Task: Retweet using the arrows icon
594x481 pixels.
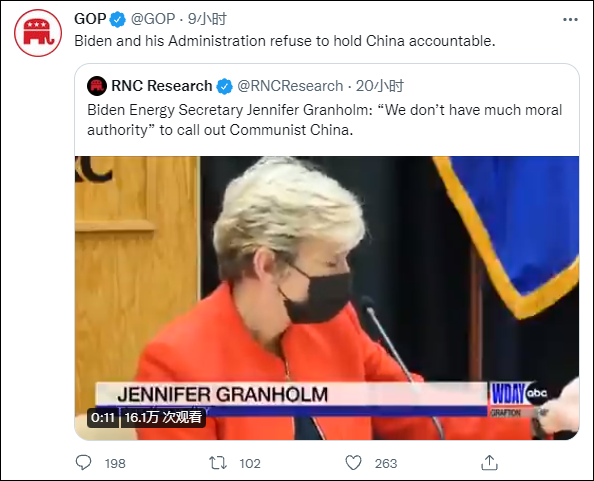Action: point(218,463)
